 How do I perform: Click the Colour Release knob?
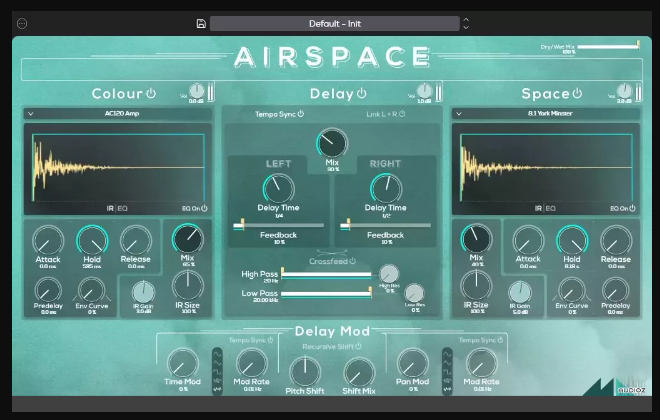coord(136,241)
